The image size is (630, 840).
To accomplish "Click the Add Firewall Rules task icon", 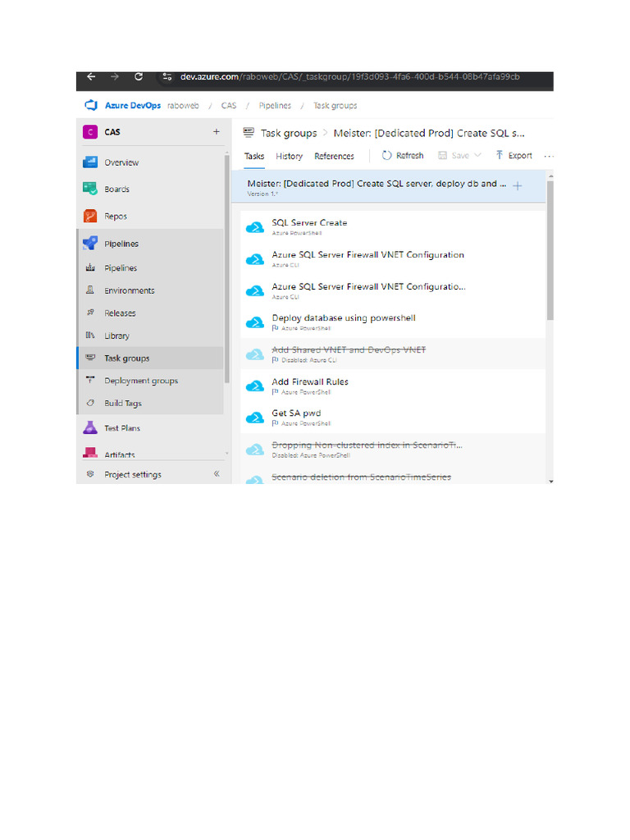I will pyautogui.click(x=255, y=386).
